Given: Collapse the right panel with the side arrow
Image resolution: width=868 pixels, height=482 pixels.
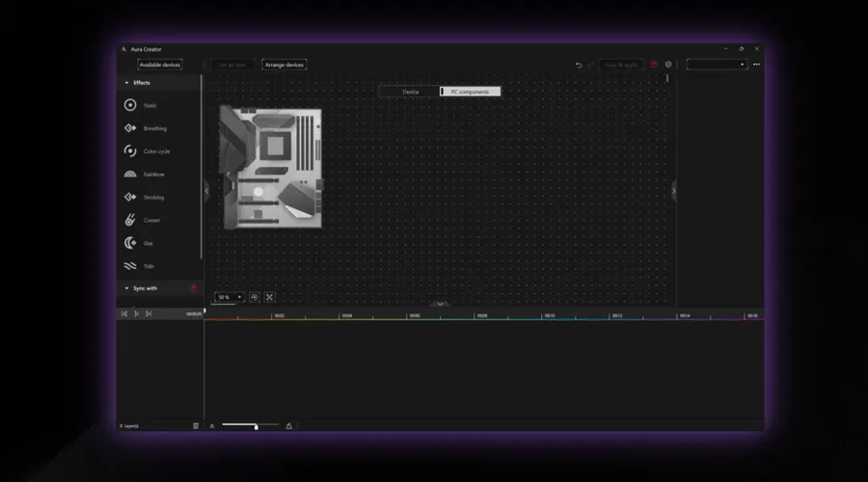Looking at the screenshot, I should coord(674,191).
